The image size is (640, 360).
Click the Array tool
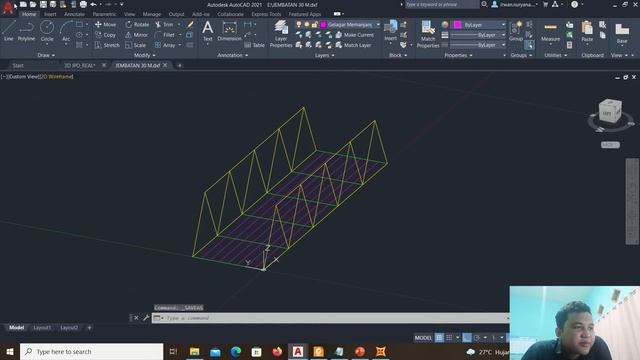click(165, 45)
